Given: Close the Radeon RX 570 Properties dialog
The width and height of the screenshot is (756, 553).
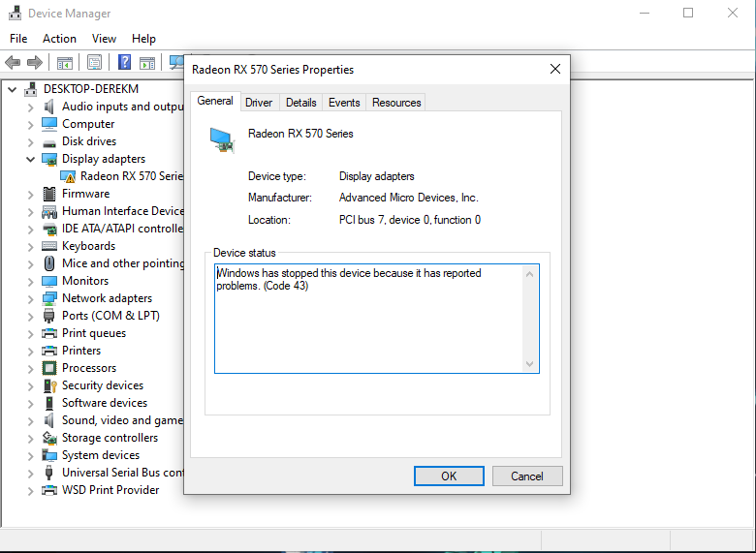Looking at the screenshot, I should 555,70.
